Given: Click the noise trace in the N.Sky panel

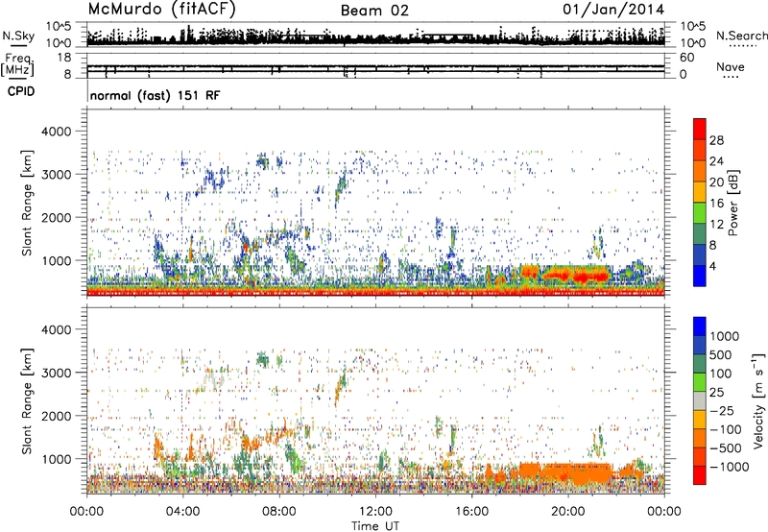Looking at the screenshot, I should [x=375, y=39].
